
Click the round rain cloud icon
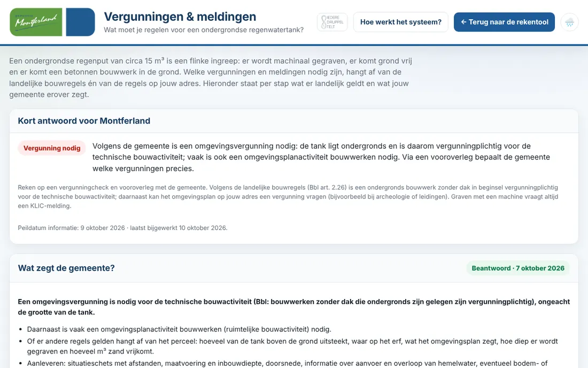(569, 22)
